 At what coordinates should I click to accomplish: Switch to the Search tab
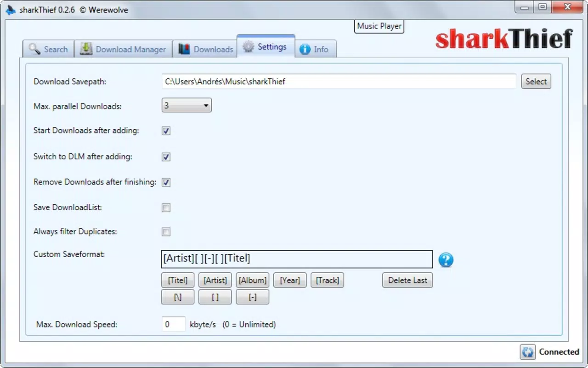click(x=48, y=49)
